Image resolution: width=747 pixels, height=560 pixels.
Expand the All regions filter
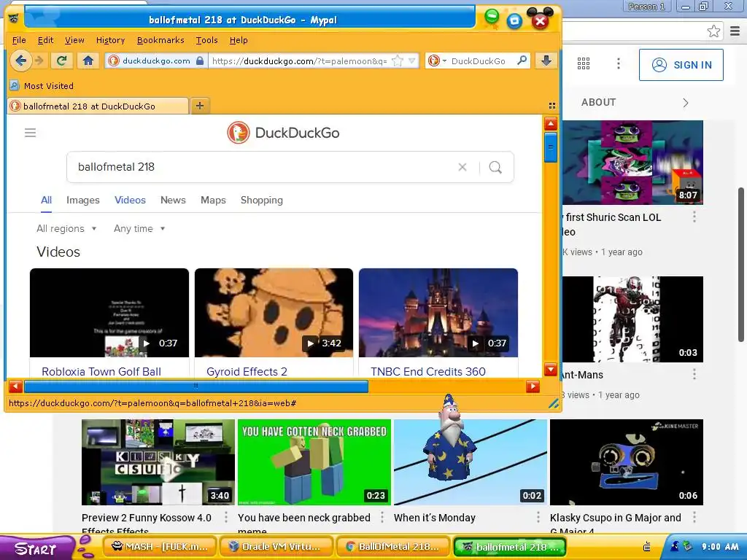(x=66, y=228)
